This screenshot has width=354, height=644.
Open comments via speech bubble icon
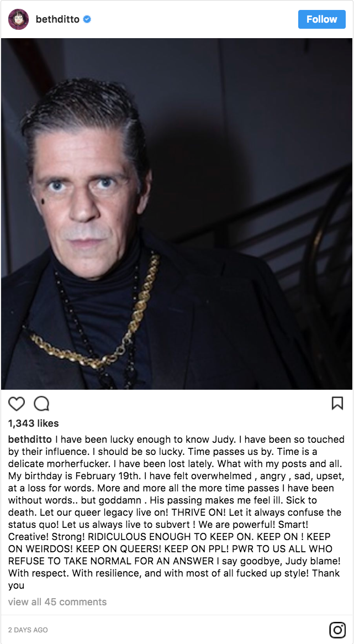click(41, 404)
